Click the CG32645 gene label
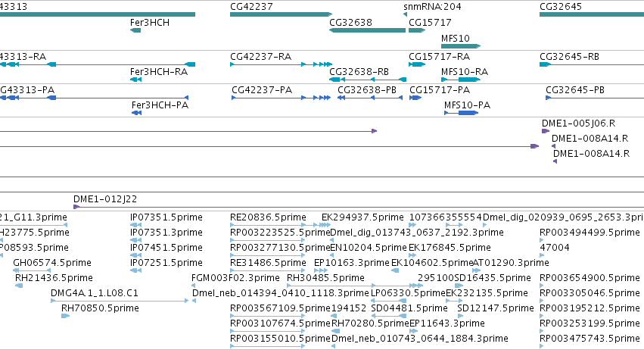Image resolution: width=644 pixels, height=350 pixels. pyautogui.click(x=561, y=7)
